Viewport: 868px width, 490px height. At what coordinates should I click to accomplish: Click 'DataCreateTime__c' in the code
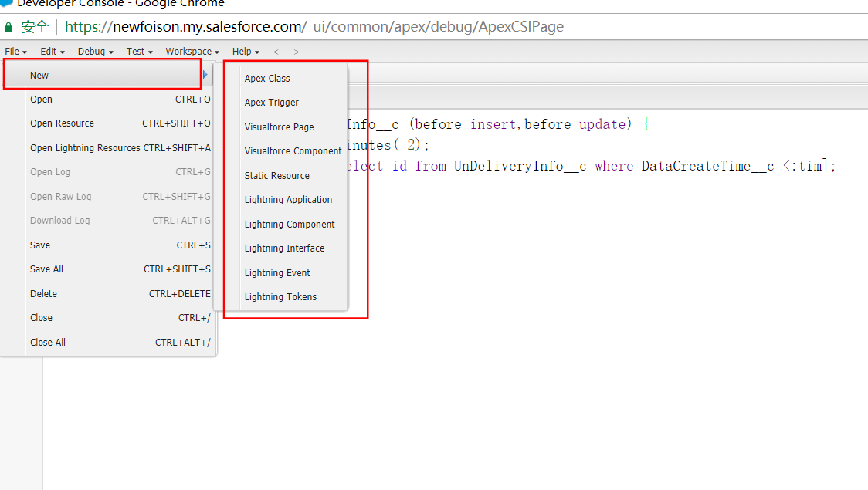707,166
